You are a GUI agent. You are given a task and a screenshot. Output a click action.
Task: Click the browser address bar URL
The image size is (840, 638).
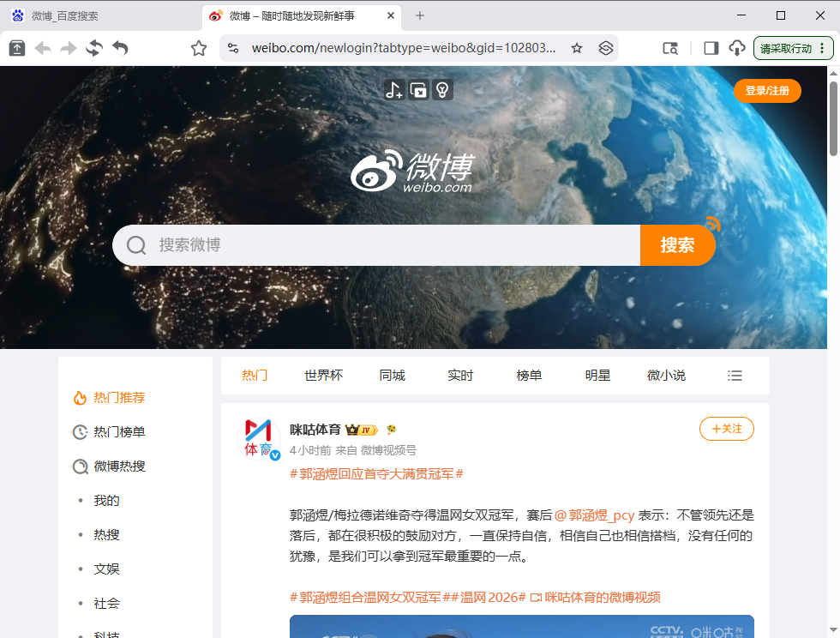coord(404,48)
